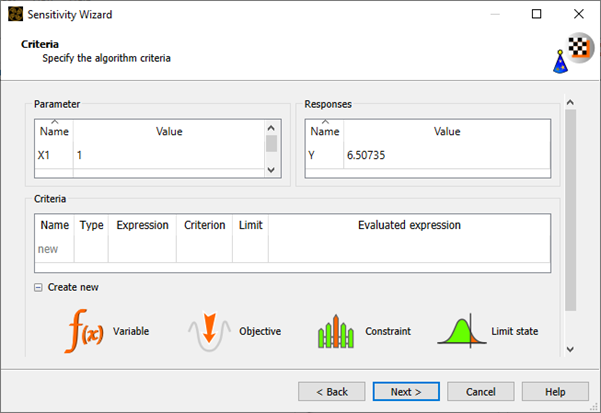The width and height of the screenshot is (601, 413).
Task: Click the 'new' row in Criteria table
Action: (292, 249)
